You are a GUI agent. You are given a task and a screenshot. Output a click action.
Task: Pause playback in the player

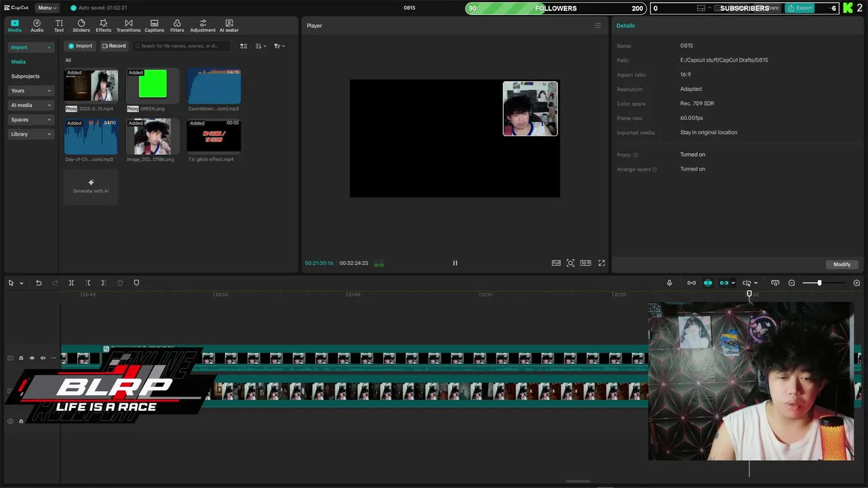click(455, 263)
